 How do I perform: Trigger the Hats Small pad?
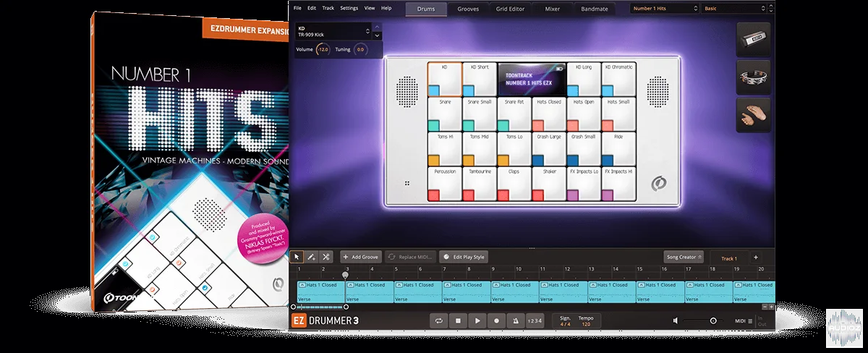tap(619, 114)
